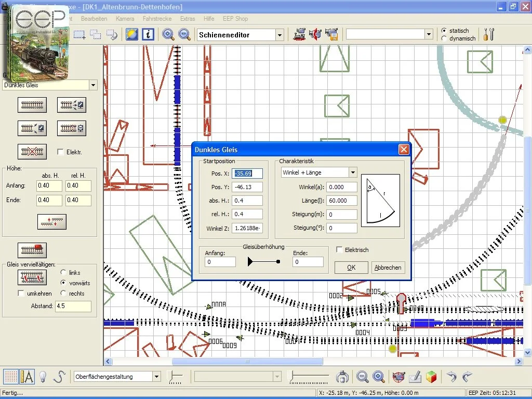Click the zoom in magnifier in top toolbar

[168, 34]
